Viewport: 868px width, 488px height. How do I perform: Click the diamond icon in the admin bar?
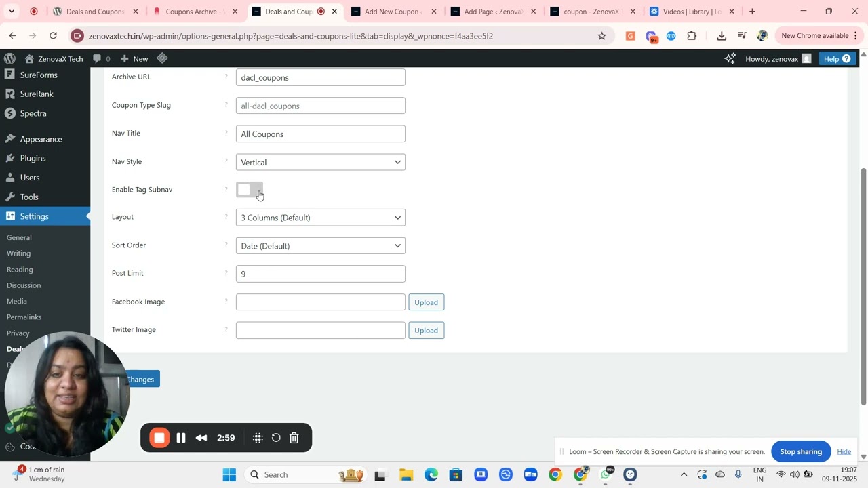162,58
